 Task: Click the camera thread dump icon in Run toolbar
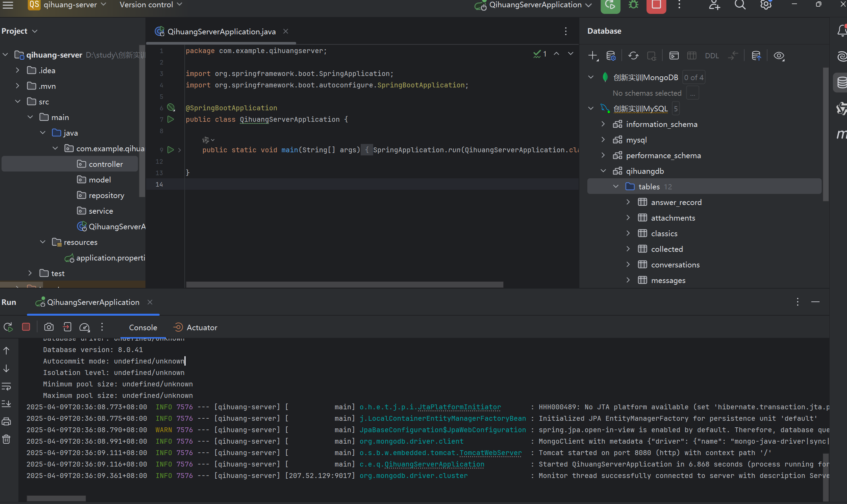pos(49,327)
